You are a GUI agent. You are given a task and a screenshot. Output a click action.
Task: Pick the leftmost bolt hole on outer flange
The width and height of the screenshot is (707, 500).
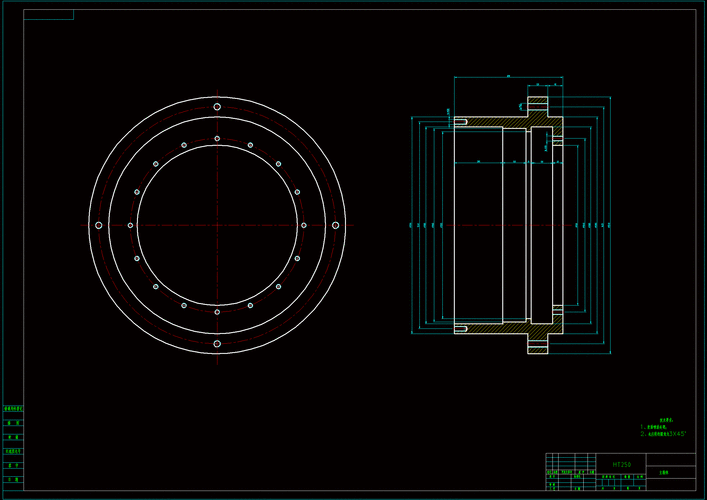pyautogui.click(x=98, y=226)
